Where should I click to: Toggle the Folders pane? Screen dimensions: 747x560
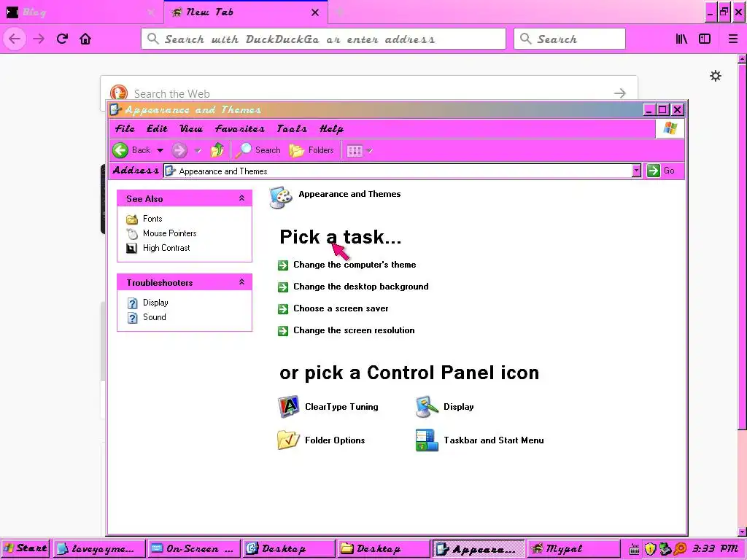point(311,150)
